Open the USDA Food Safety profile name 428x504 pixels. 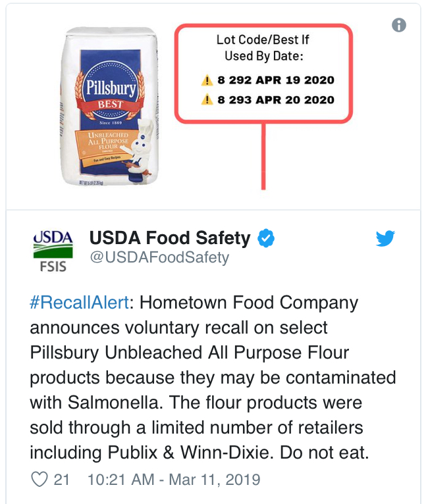coord(170,238)
